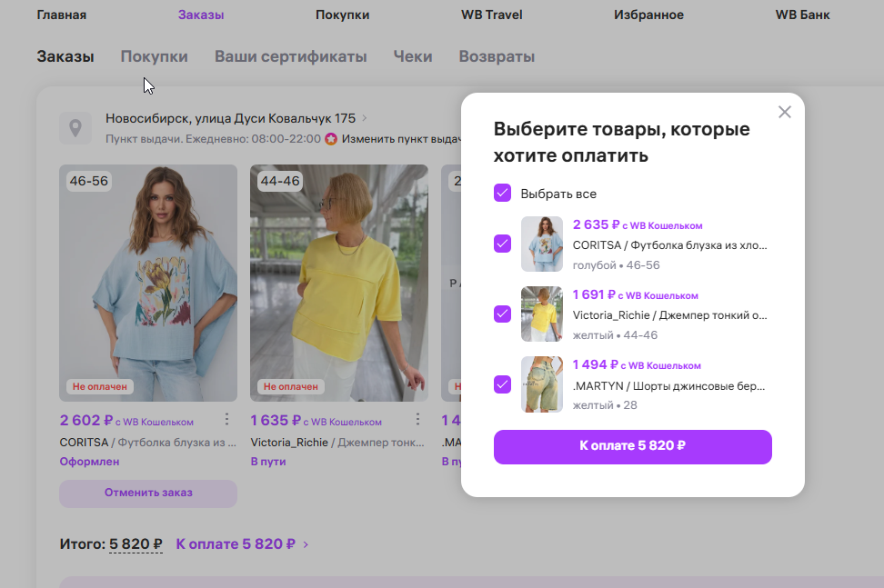
Task: Click the Оформлен order status
Action: coord(89,462)
